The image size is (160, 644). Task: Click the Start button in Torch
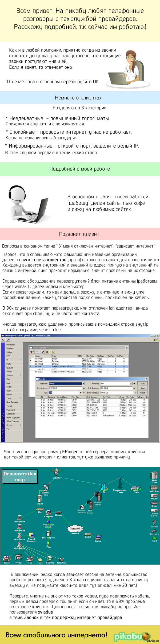coord(143,383)
